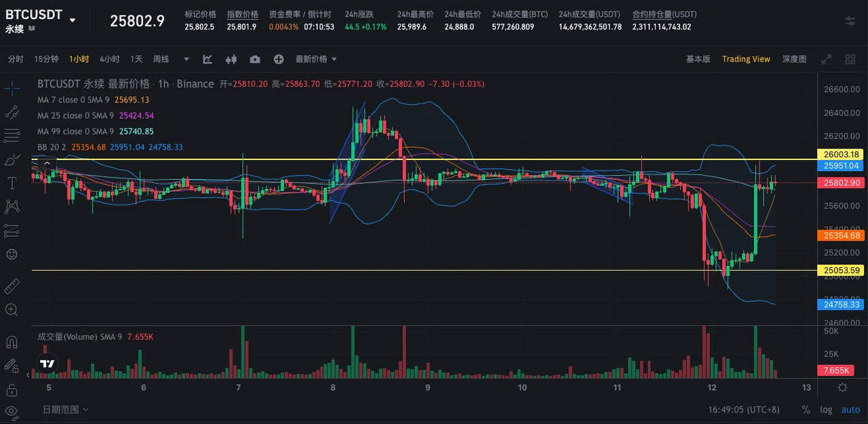Click the 25951.04 blue BB upper label
The height and width of the screenshot is (424, 868).
(x=841, y=166)
